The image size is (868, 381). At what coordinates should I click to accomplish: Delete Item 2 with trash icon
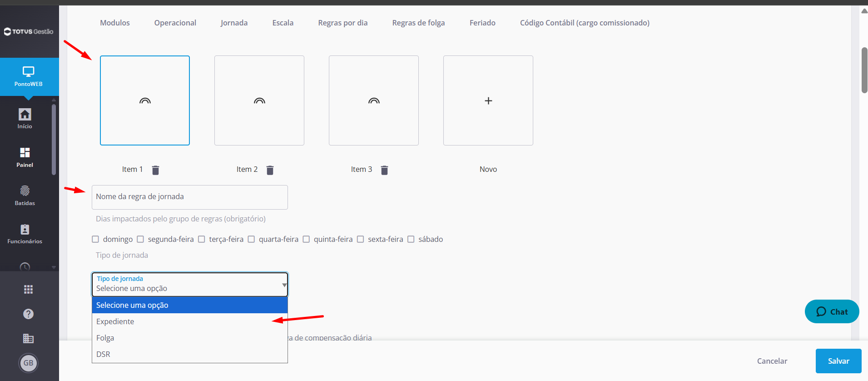pyautogui.click(x=270, y=170)
